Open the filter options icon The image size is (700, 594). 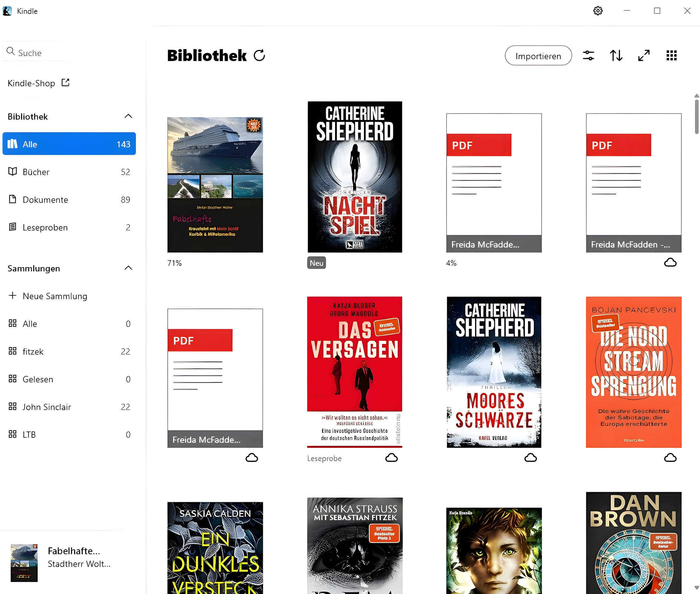[588, 55]
